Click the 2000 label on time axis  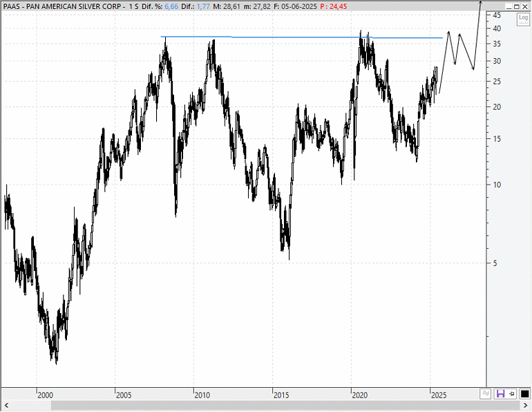point(45,395)
